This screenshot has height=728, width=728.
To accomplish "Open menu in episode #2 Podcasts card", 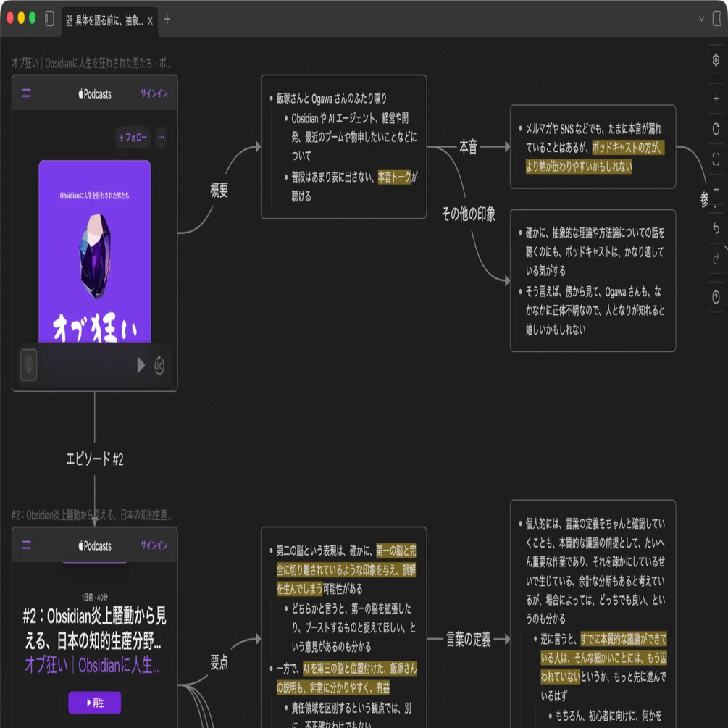I will [x=27, y=545].
